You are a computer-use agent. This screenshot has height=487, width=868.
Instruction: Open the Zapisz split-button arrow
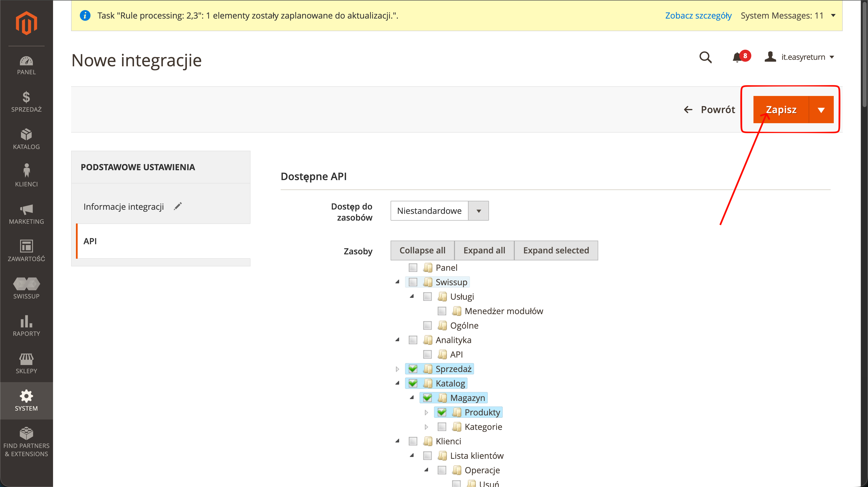point(821,109)
